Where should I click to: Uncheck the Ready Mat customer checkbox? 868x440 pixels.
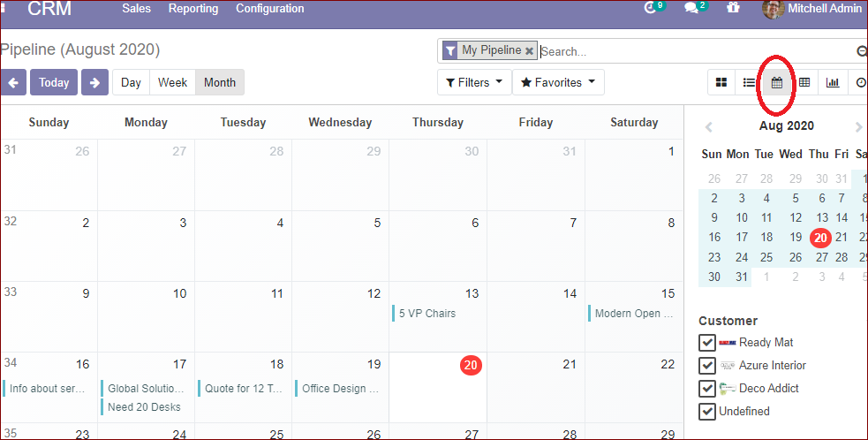point(707,343)
